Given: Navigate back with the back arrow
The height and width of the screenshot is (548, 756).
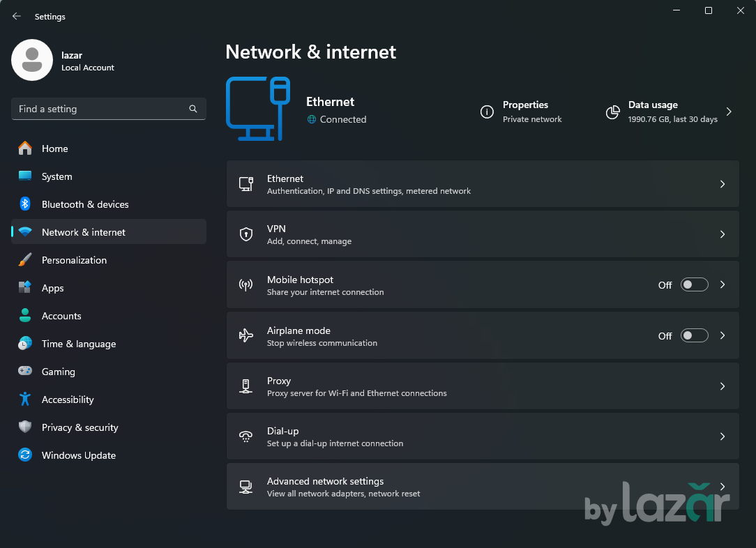Looking at the screenshot, I should tap(17, 16).
